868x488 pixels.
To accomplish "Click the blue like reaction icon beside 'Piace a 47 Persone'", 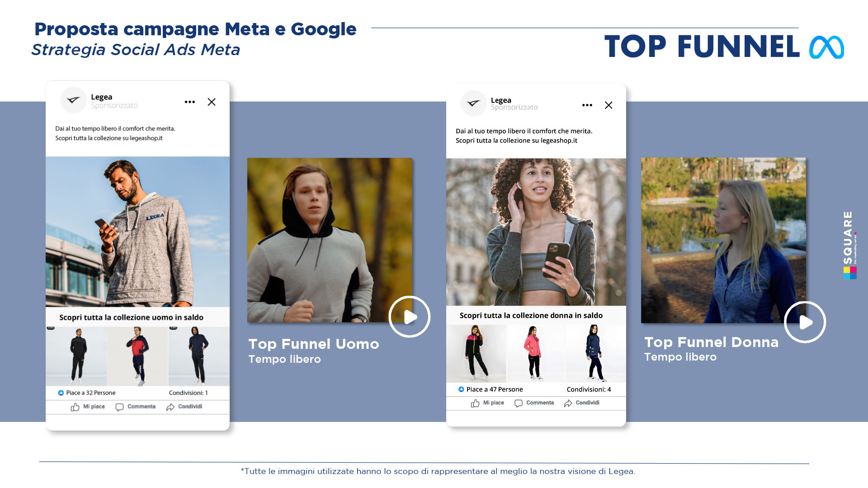I will (461, 389).
